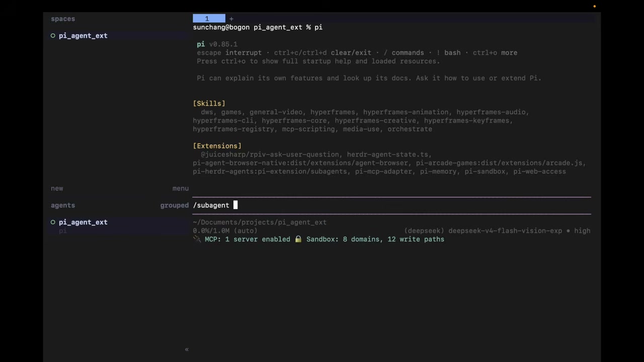Switch to tab 1
644x362 pixels.
pos(209,19)
